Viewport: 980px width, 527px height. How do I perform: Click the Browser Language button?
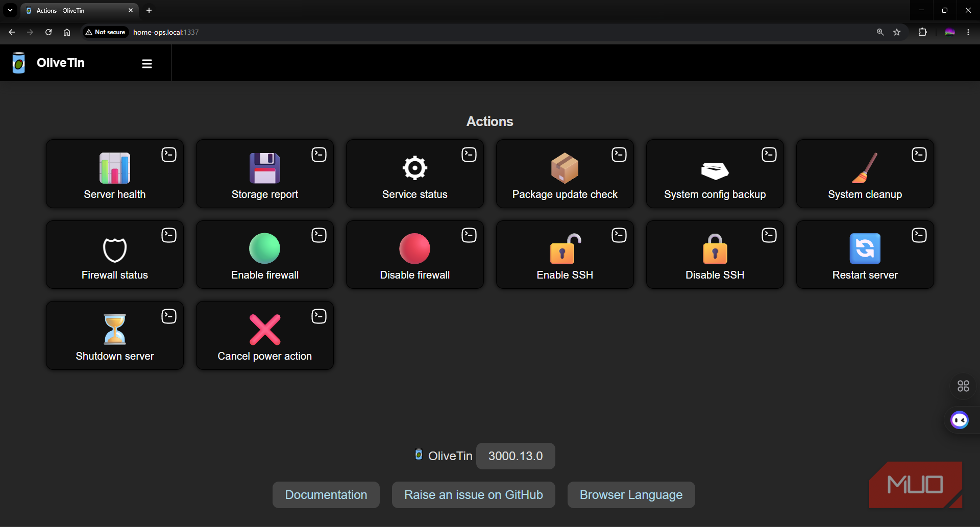click(x=631, y=495)
